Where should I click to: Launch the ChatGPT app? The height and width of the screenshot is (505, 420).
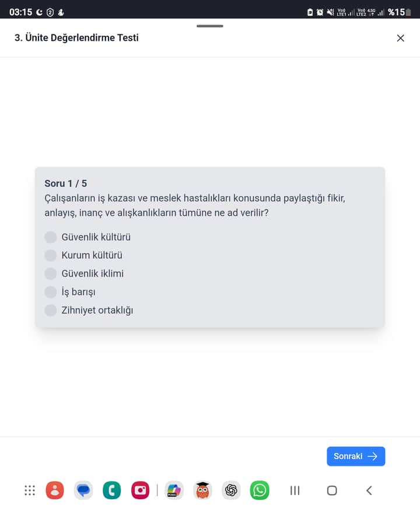coord(231,490)
